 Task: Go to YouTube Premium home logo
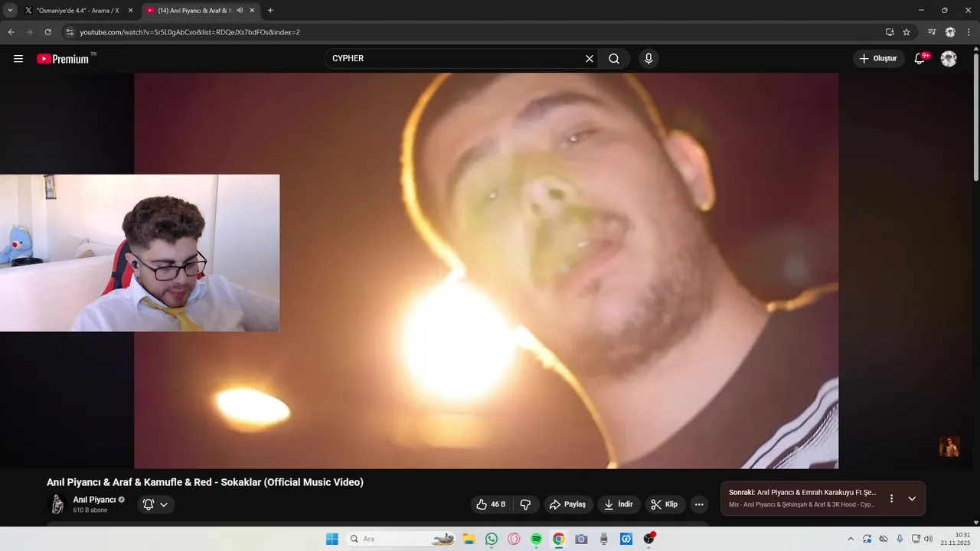tap(63, 59)
